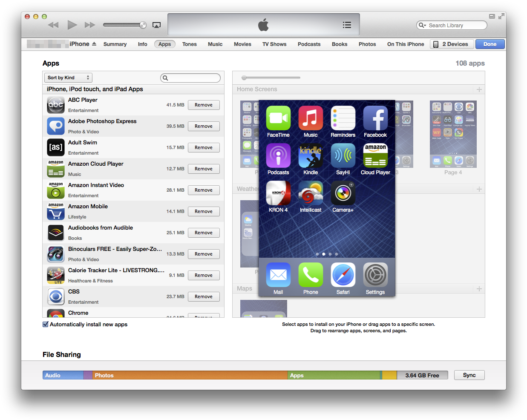Remove the ABC Player app
Screen dimensions: 527x420
coord(204,105)
